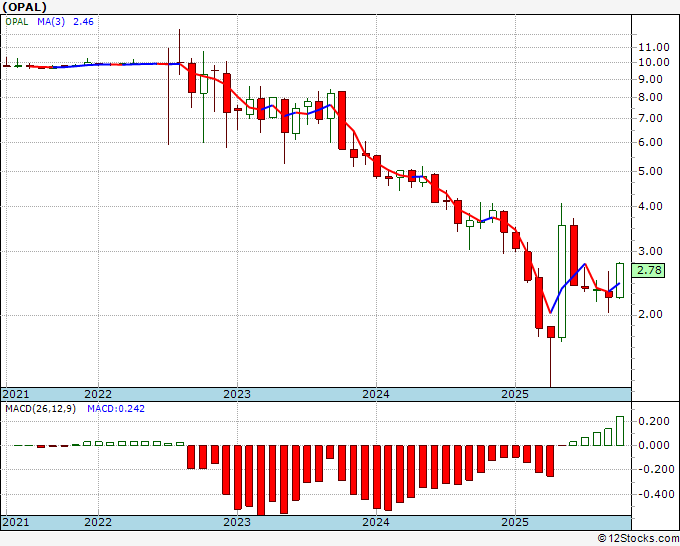Click the current price tag 2.78

[x=649, y=270]
